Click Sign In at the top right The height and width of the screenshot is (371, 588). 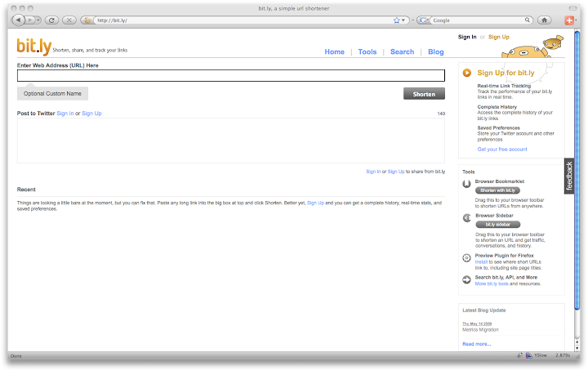pos(467,37)
